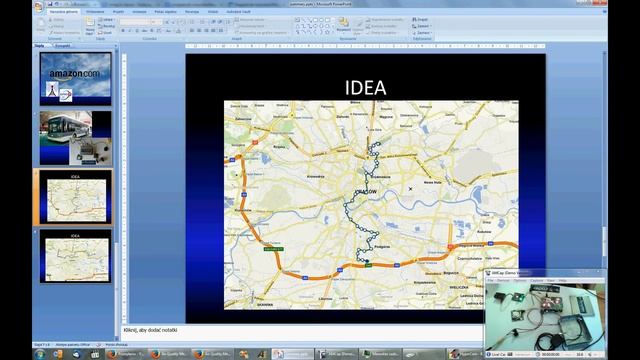Switch to Projekt ribbon tab
The height and width of the screenshot is (360, 640).
coord(118,12)
